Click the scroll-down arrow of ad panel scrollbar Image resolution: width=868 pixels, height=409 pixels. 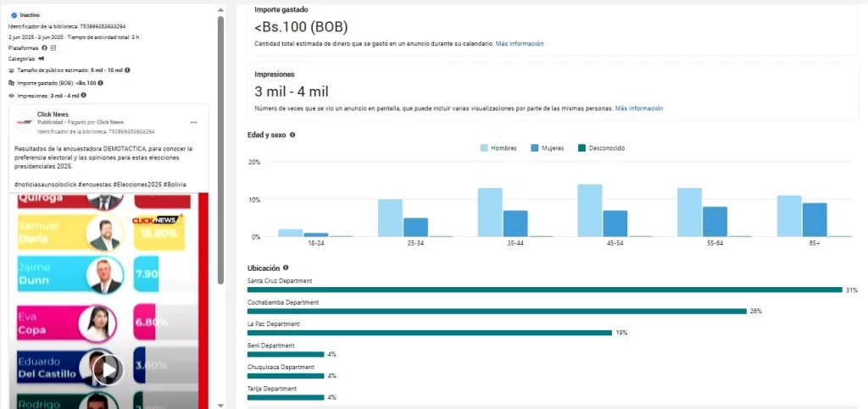(x=221, y=405)
